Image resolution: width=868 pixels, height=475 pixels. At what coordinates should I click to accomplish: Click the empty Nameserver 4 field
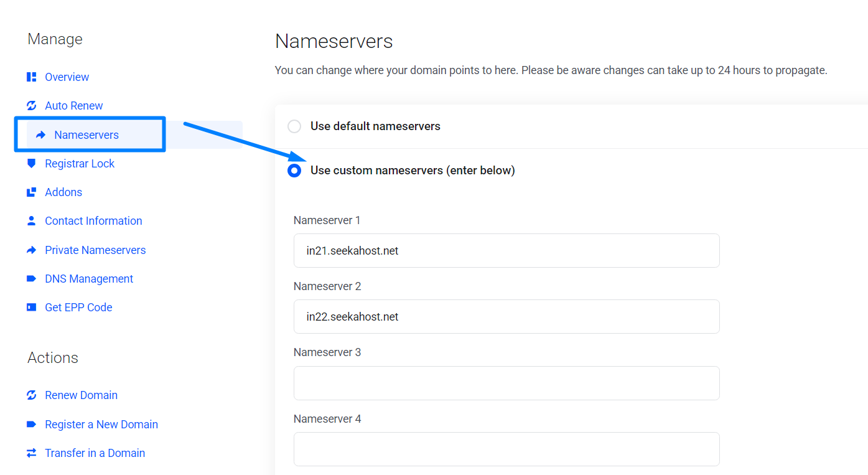coord(506,449)
